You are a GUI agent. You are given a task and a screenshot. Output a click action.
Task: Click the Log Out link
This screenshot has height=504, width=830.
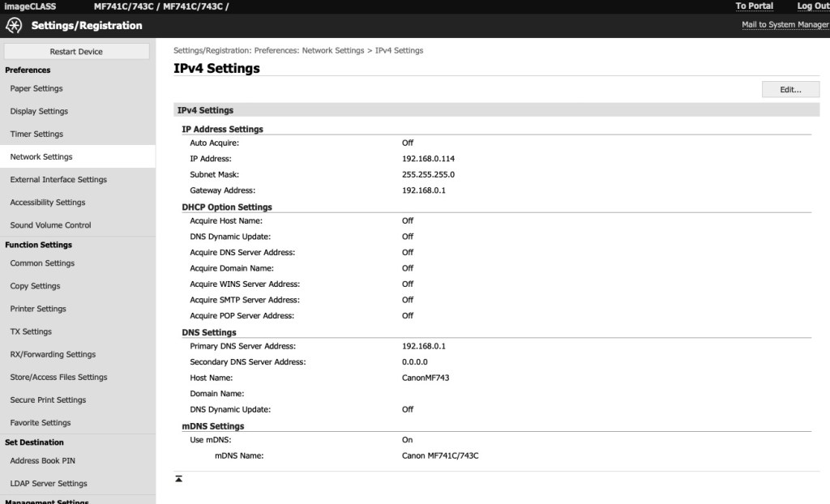812,6
